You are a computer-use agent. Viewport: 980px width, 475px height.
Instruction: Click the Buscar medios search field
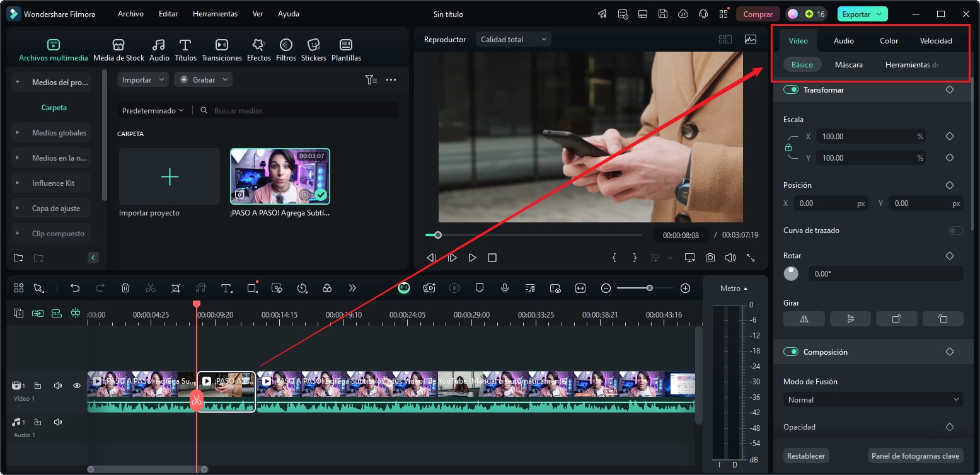tap(296, 111)
